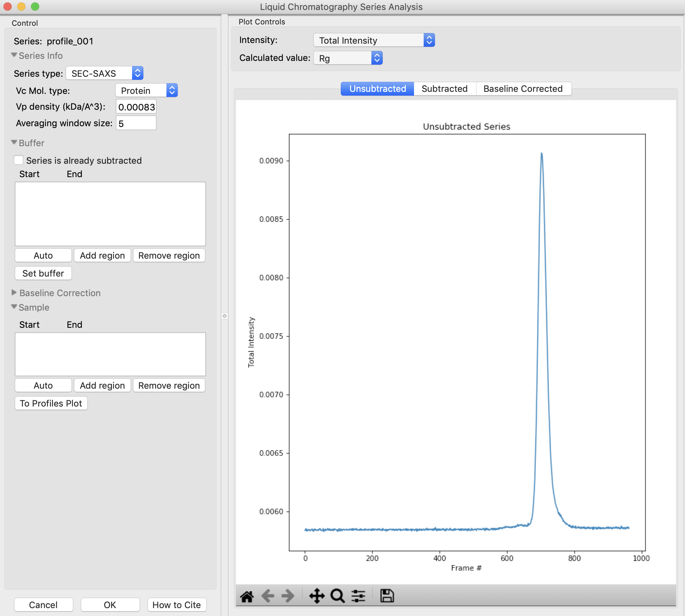Click Auto button under Buffer
The width and height of the screenshot is (685, 616).
pyautogui.click(x=43, y=256)
